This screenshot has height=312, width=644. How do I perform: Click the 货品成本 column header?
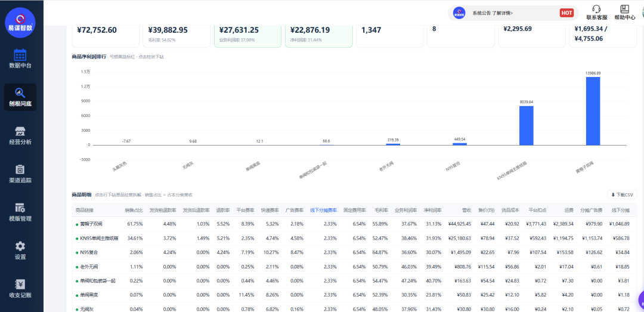510,210
